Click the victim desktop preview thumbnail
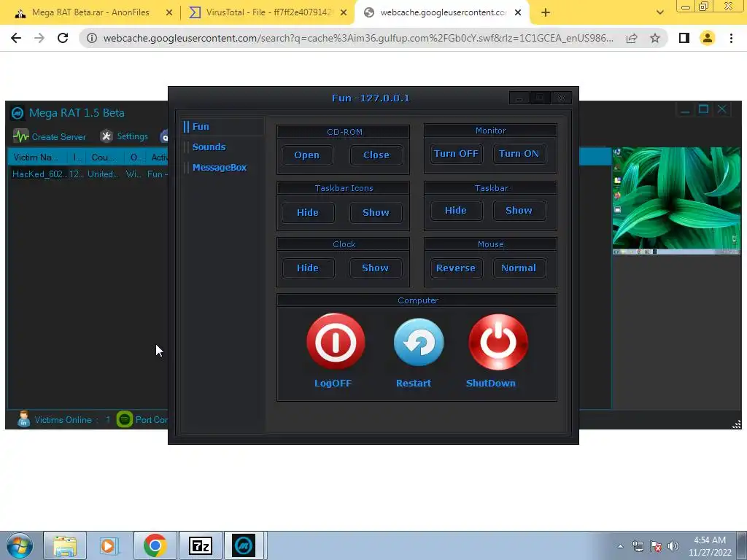This screenshot has width=747, height=560. (676, 201)
